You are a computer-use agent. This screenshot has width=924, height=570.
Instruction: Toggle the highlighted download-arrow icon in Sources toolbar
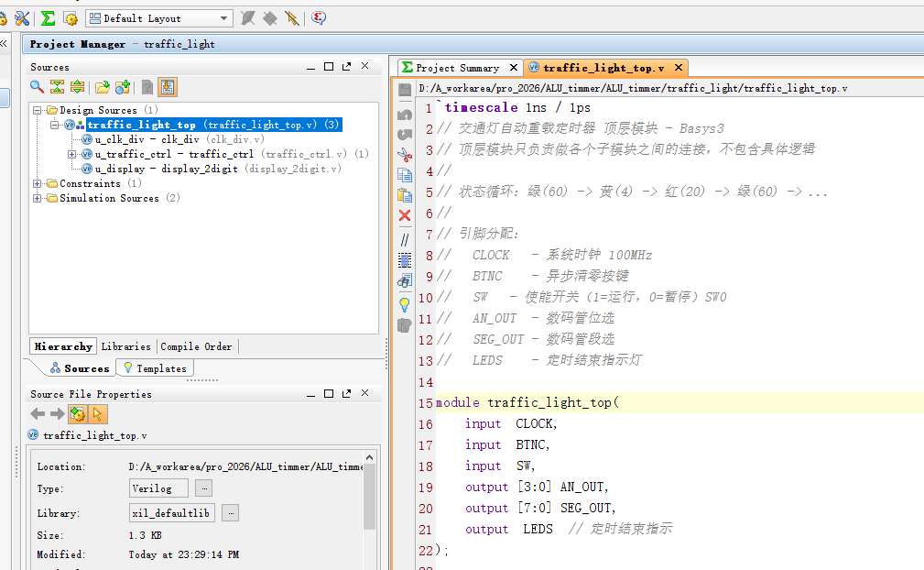(x=168, y=87)
